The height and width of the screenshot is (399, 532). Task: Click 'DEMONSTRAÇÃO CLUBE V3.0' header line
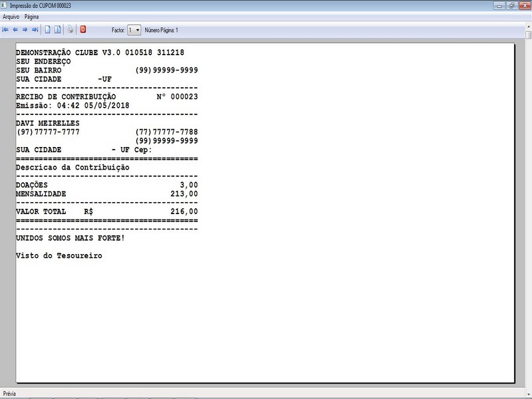(100, 53)
